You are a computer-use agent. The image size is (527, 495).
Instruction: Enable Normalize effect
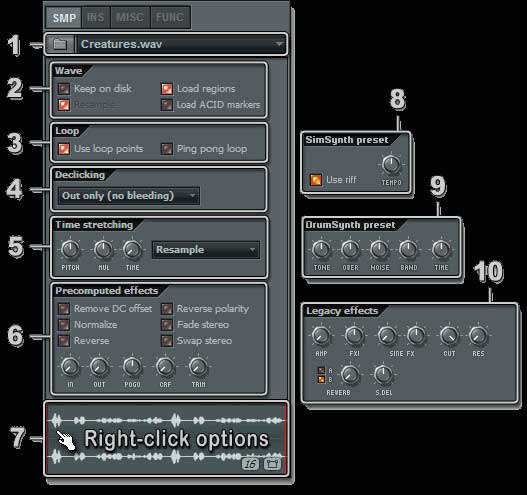64,325
